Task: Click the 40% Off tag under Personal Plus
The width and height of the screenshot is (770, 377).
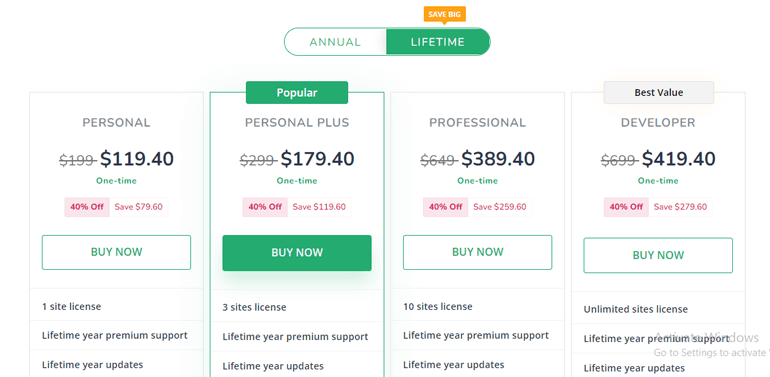Action: click(265, 207)
